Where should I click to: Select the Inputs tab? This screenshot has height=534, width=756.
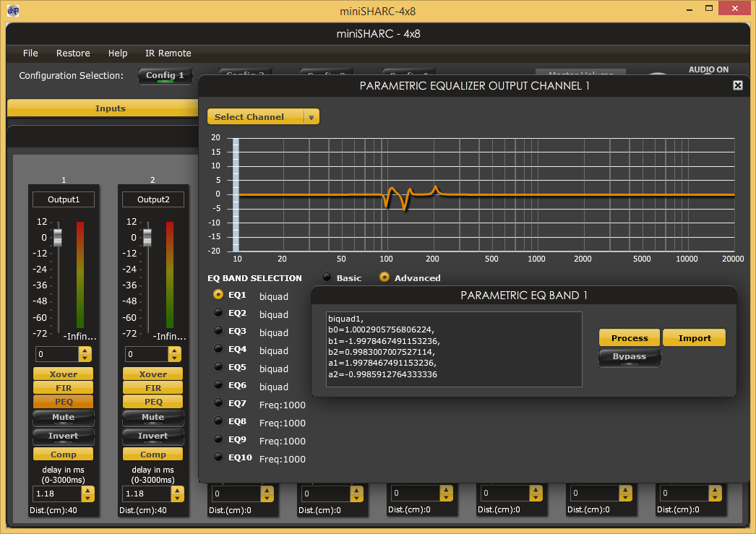(103, 108)
